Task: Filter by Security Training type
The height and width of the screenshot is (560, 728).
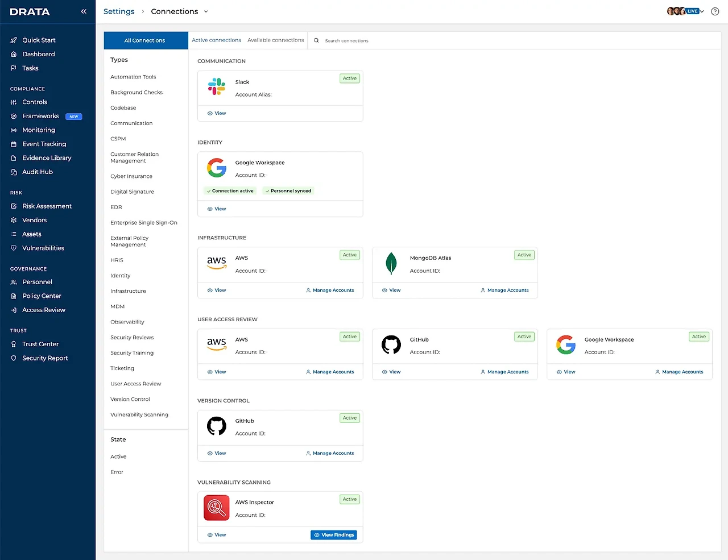Action: [132, 353]
